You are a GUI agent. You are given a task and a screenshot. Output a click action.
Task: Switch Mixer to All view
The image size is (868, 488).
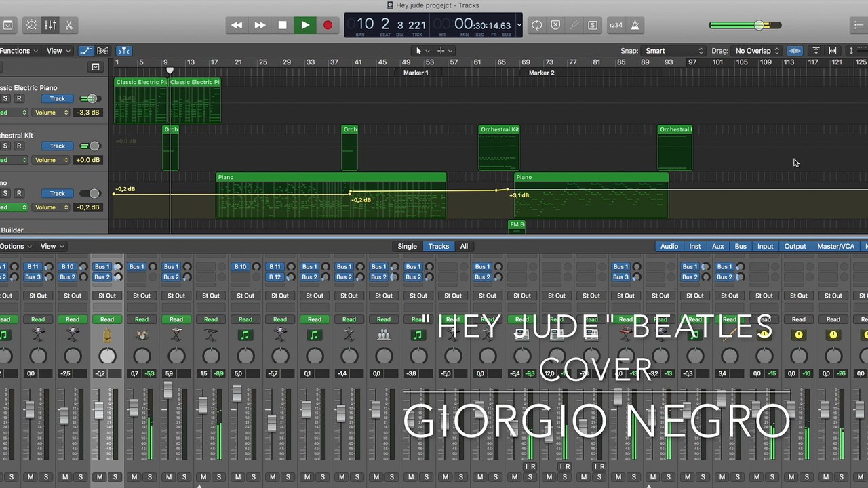point(464,247)
